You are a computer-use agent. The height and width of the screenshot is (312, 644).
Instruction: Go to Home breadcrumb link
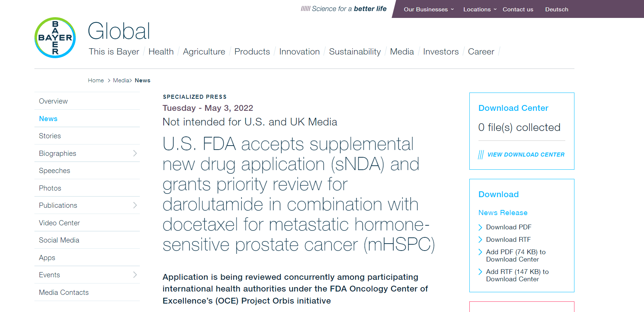click(96, 80)
